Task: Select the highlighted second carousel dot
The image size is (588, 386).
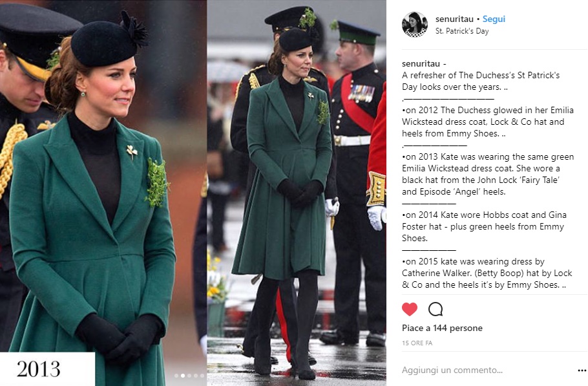Action: [183, 376]
